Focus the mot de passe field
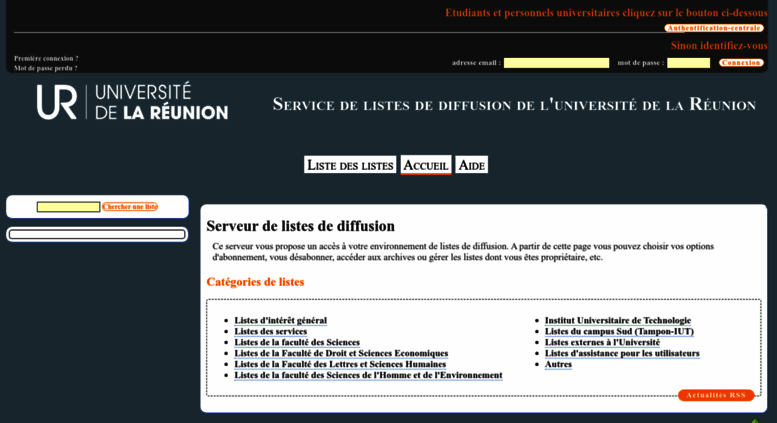Screen dimensions: 777x423 (688, 63)
